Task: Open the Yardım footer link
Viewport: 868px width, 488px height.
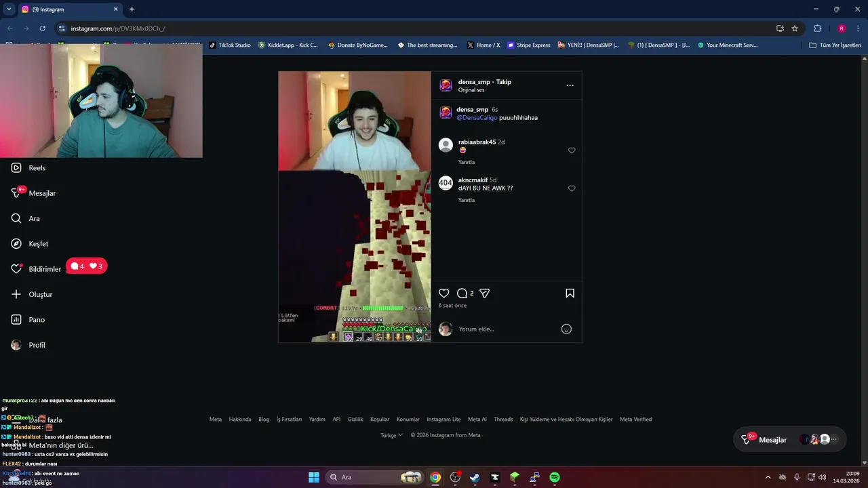Action: (x=317, y=420)
